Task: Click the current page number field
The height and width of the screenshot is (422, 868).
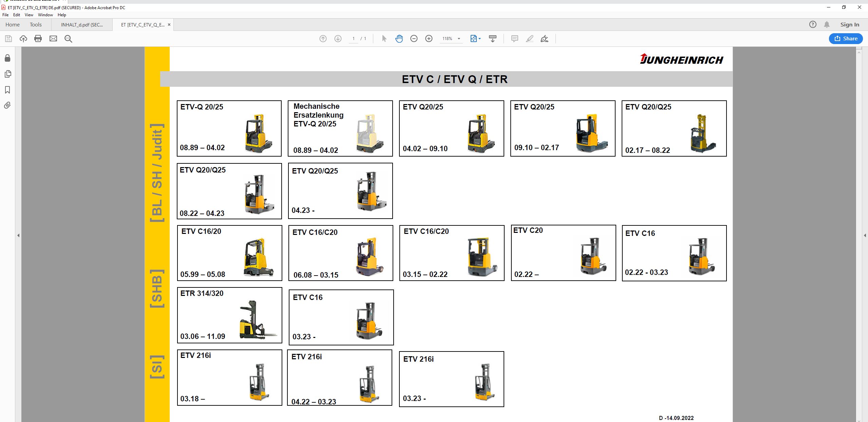Action: coord(353,39)
